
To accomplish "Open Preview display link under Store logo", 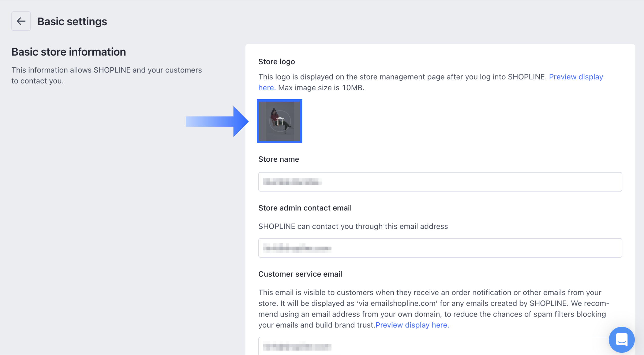I will coord(576,77).
